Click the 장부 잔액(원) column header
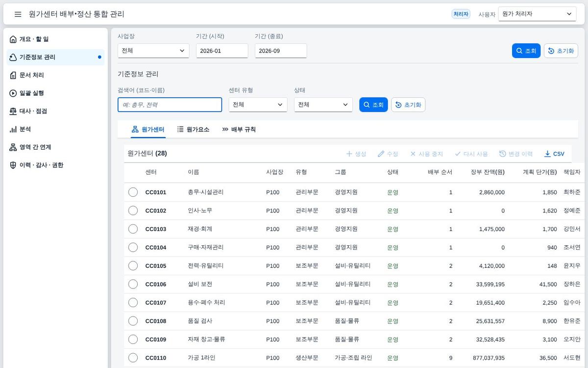This screenshot has width=588, height=368. 488,172
